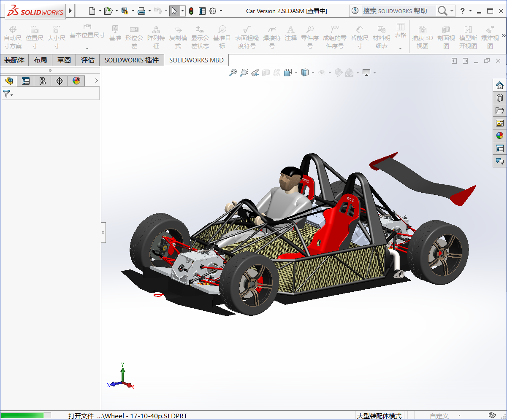The image size is (507, 420).
Task: Click 剖面视图 button in ribbon
Action: coord(446,36)
